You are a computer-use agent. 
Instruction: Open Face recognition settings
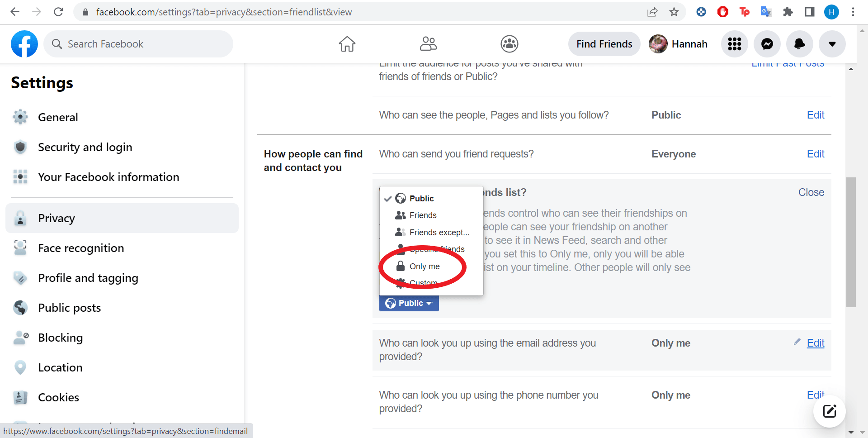click(122, 248)
